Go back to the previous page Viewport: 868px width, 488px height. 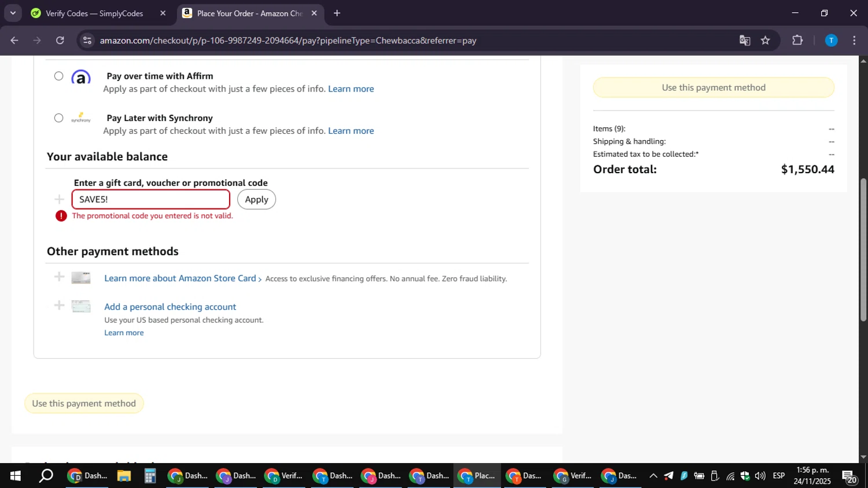coord(14,41)
